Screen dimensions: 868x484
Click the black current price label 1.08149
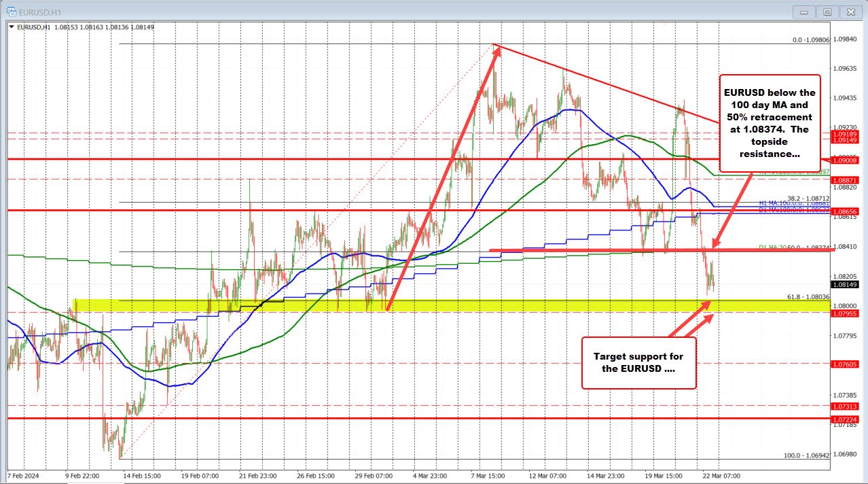click(844, 285)
